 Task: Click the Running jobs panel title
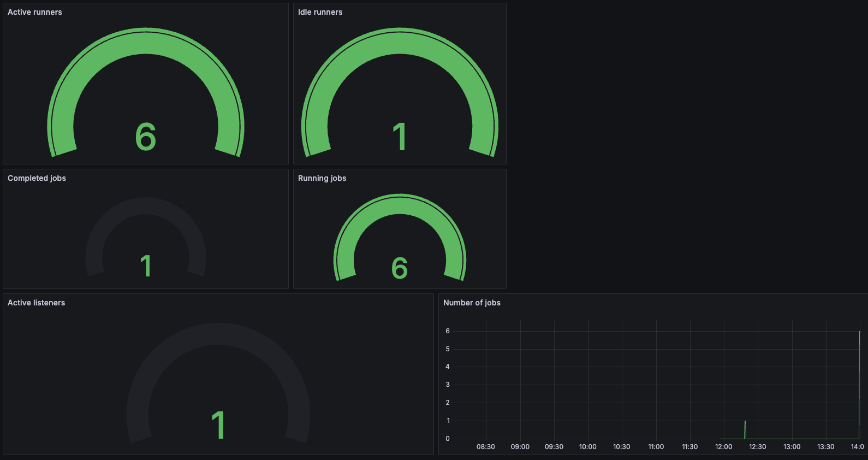(x=322, y=178)
